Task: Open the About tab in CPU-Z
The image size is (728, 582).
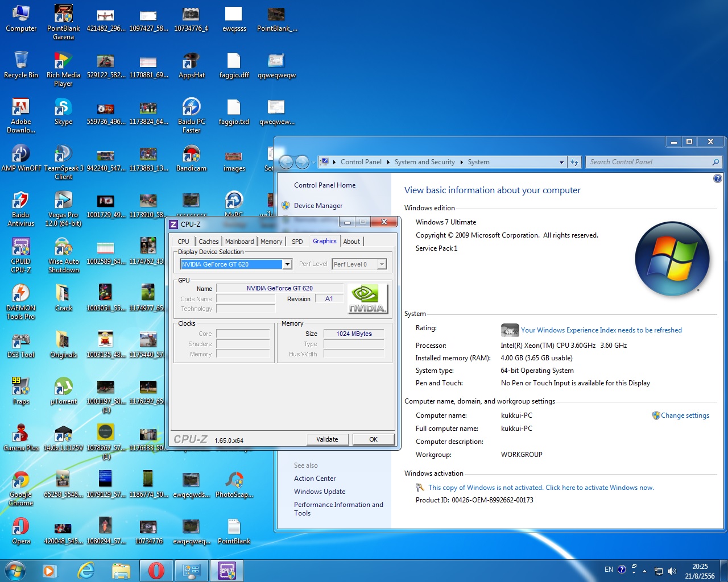Action: [351, 242]
